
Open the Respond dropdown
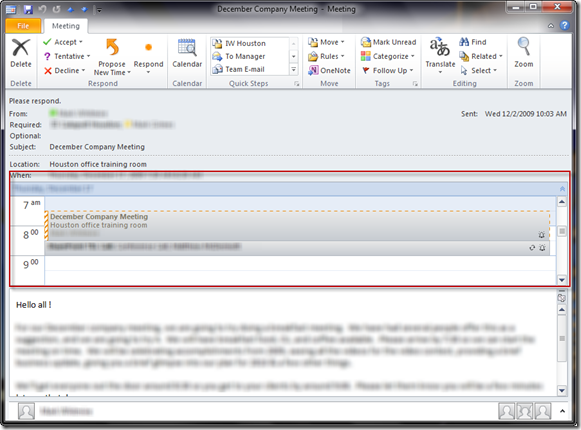148,57
